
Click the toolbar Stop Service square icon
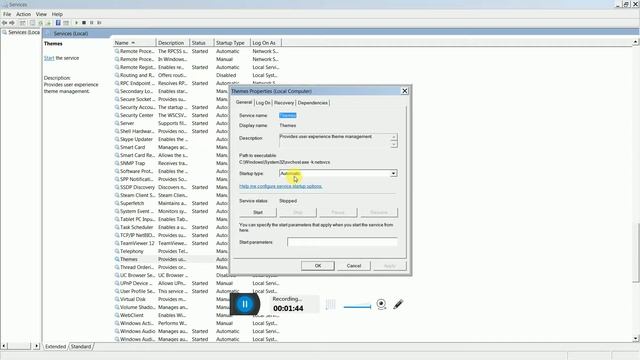tap(84, 23)
